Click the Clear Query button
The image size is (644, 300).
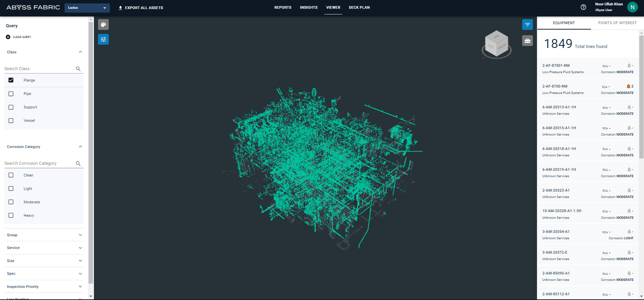[18, 37]
